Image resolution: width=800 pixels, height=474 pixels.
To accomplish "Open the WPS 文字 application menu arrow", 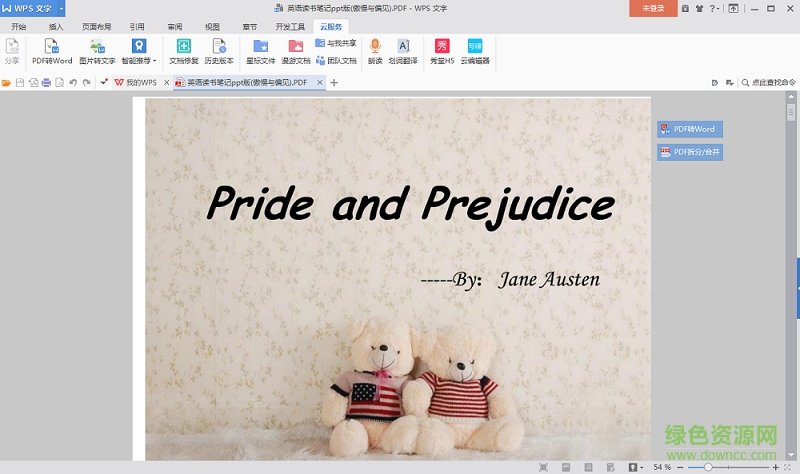I will (61, 8).
